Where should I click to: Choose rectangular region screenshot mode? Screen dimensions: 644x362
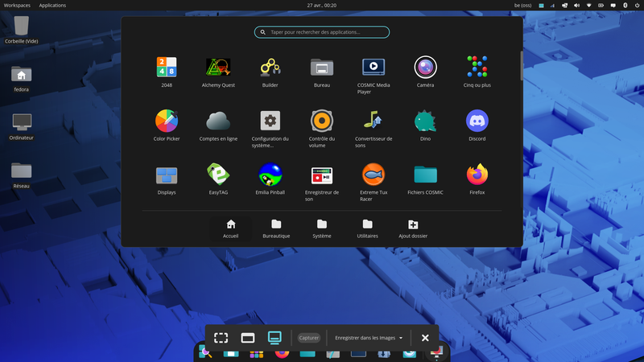(221, 338)
